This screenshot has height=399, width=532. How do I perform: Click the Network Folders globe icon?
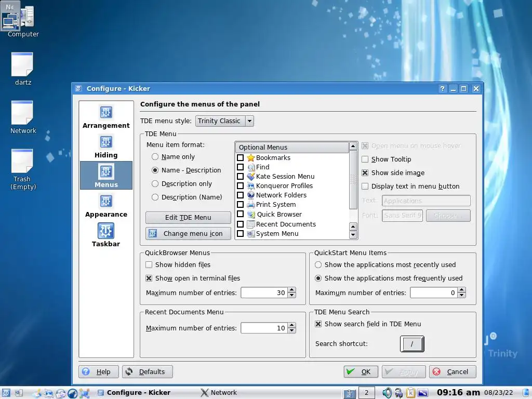251,195
